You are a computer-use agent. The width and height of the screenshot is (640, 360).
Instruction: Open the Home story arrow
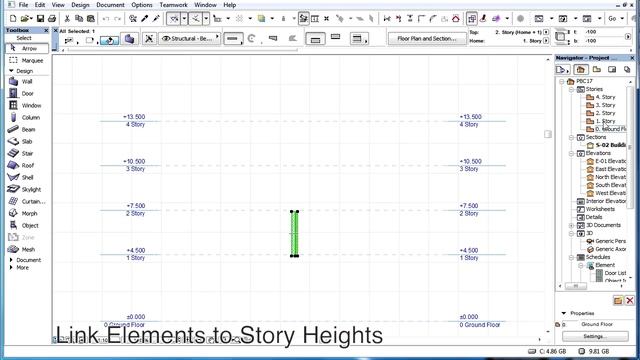coord(546,40)
